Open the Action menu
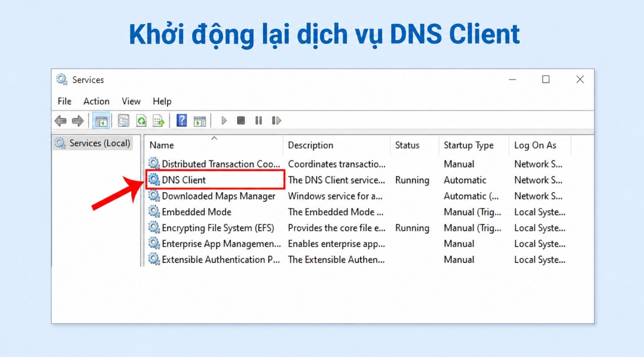The image size is (644, 357). (96, 101)
